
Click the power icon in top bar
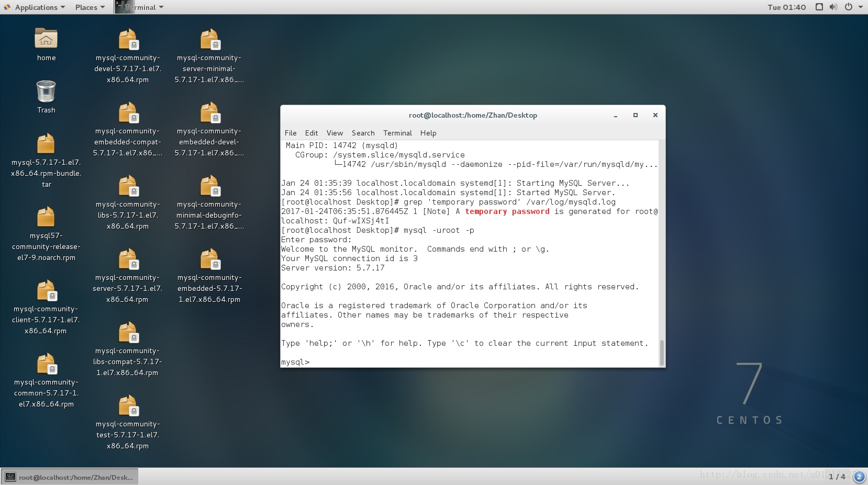tap(849, 7)
